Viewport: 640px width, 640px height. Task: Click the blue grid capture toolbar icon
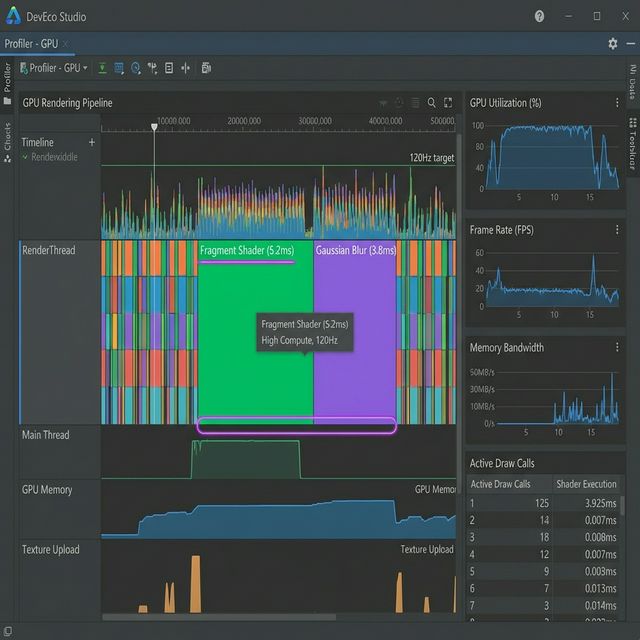point(119,68)
